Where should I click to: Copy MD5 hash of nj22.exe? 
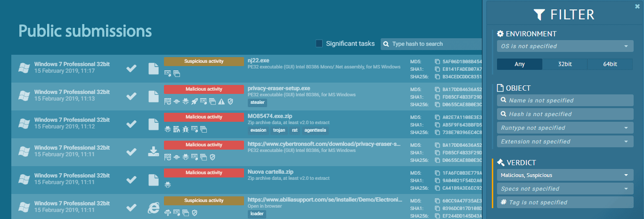438,62
